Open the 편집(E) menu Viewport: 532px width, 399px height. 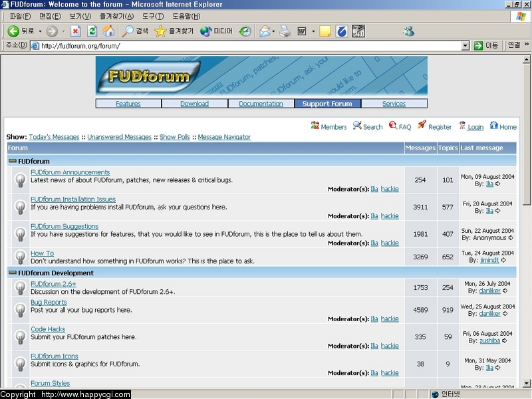coord(50,16)
